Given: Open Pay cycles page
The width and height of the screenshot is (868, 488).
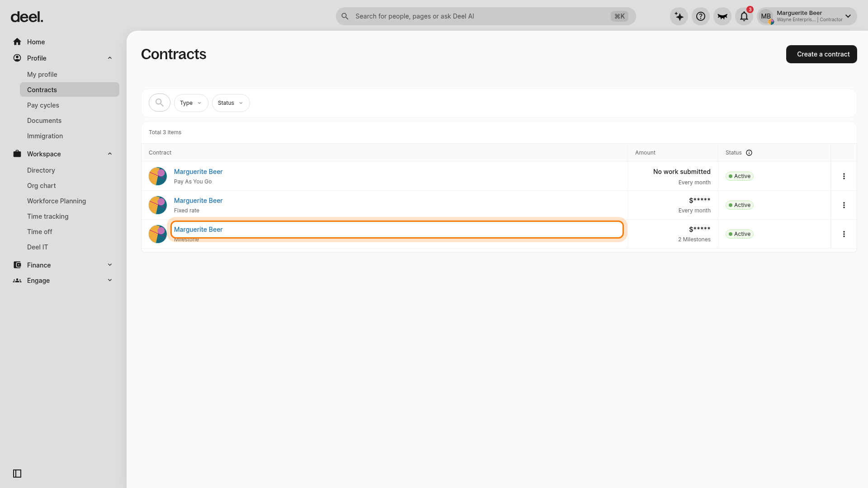Looking at the screenshot, I should [43, 105].
